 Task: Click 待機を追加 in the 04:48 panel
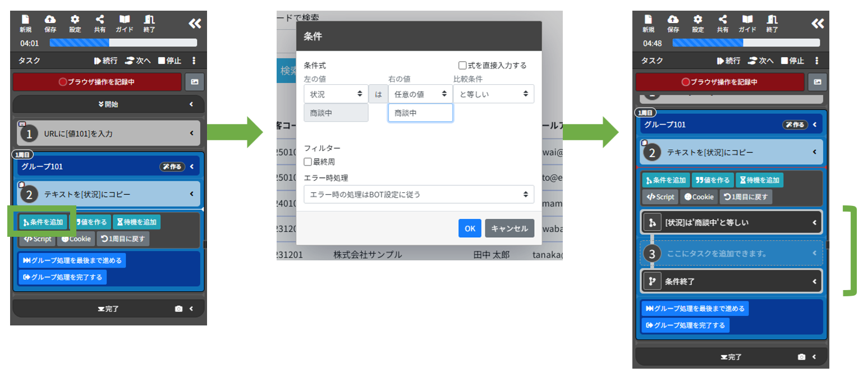click(760, 180)
